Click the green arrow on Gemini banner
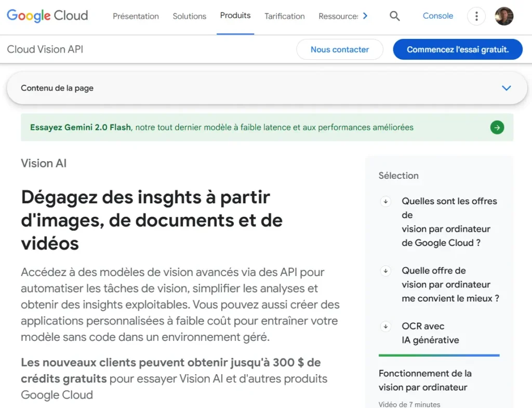Image resolution: width=532 pixels, height=408 pixels. [497, 128]
